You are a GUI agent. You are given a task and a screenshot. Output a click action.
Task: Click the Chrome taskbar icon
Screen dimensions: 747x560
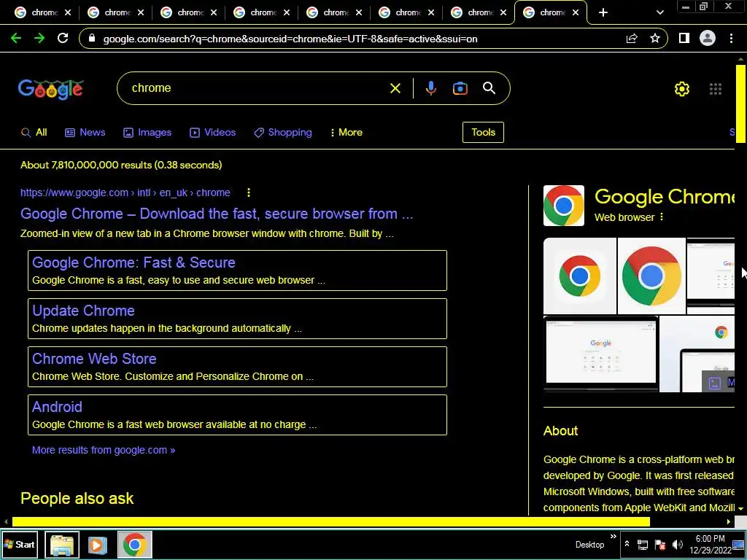(134, 544)
